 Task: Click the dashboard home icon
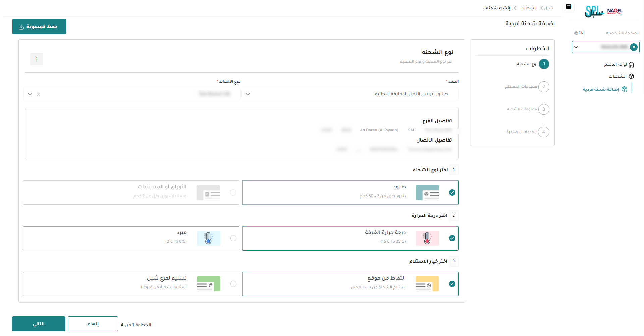[631, 64]
